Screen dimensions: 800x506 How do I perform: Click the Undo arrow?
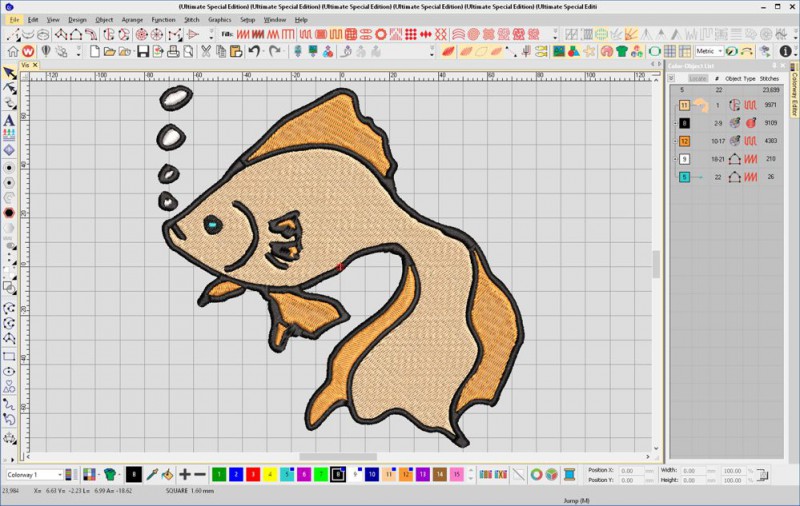(254, 51)
